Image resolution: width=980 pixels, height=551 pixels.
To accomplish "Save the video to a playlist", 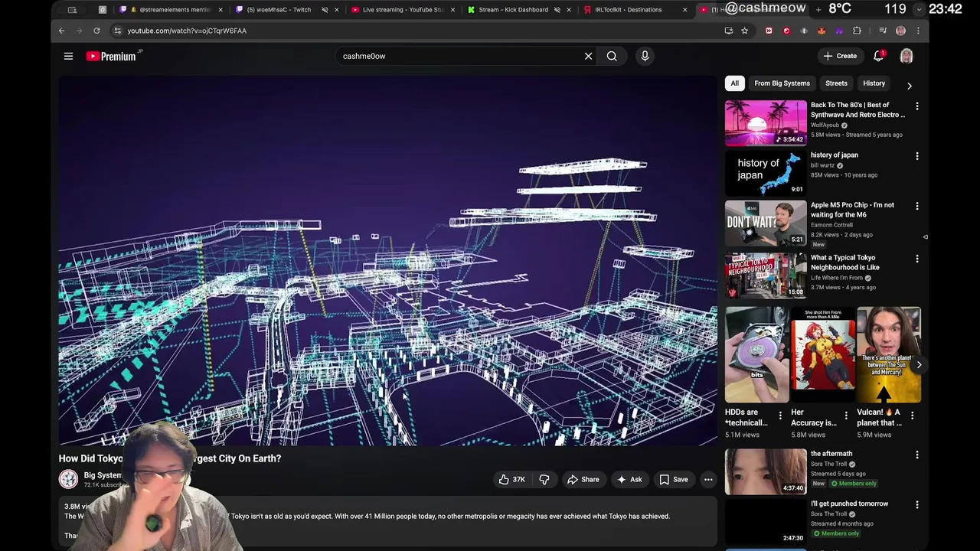I will coord(674,480).
